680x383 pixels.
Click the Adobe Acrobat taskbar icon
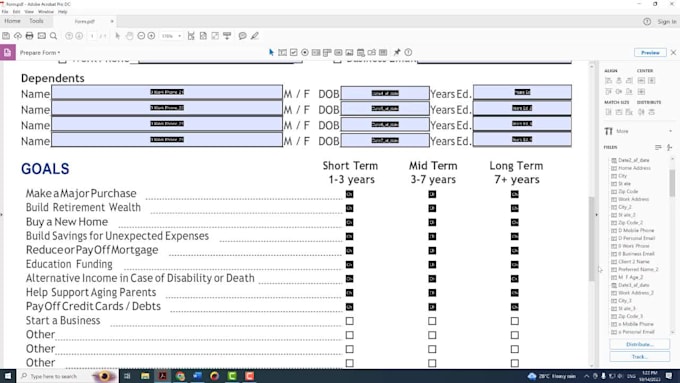(x=163, y=376)
